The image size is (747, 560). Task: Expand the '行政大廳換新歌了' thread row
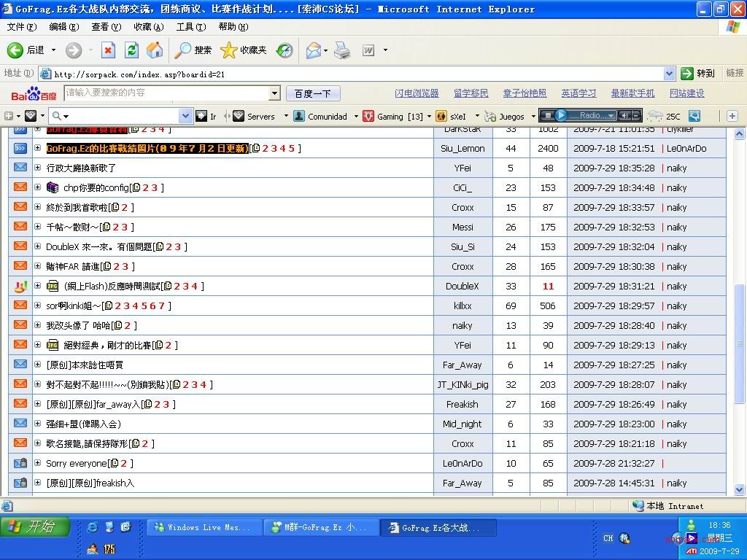38,168
